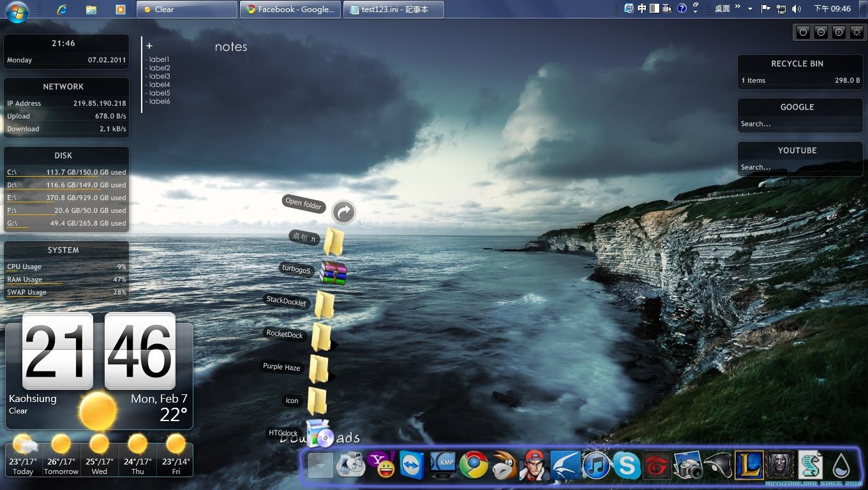Screen dimensions: 868x490
Task: Expand the dock's stack arrow icon
Action: [320, 465]
